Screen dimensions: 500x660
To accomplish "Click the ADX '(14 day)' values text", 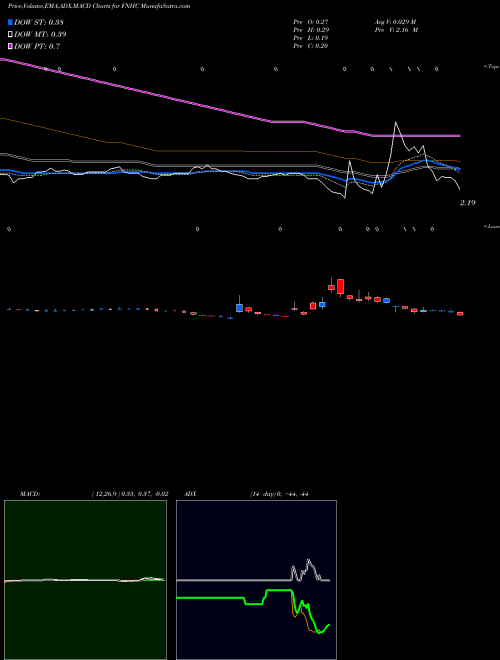I will click(279, 494).
